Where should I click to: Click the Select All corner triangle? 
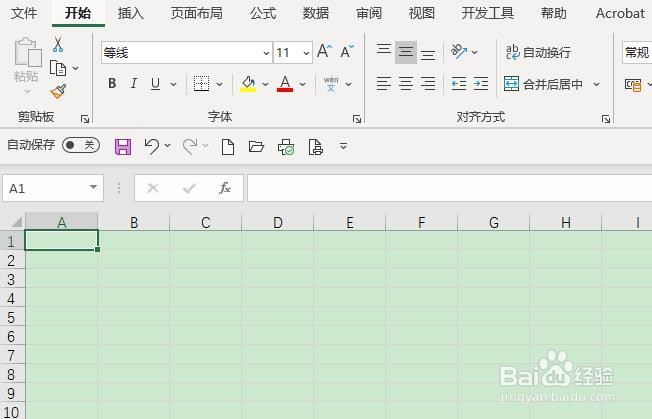coord(16,222)
